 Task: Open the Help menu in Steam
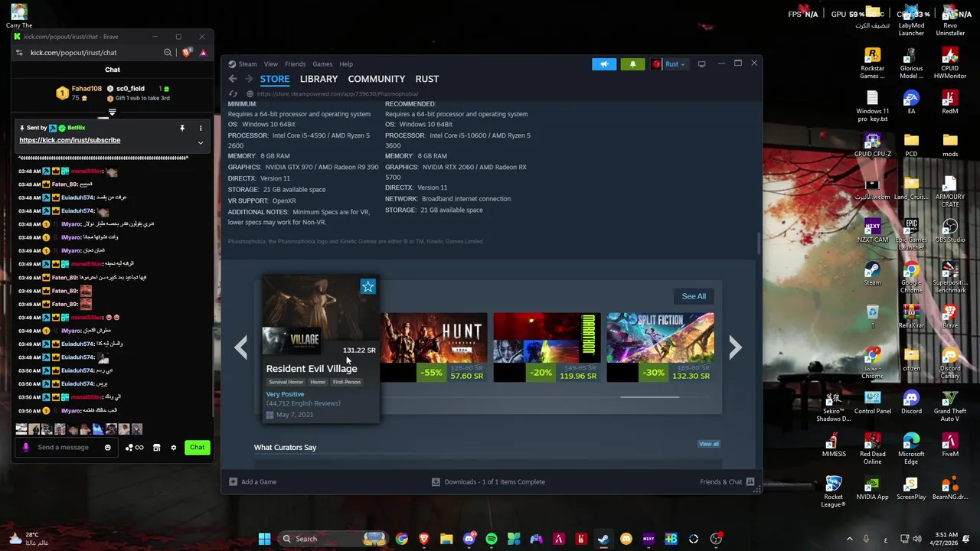click(346, 64)
